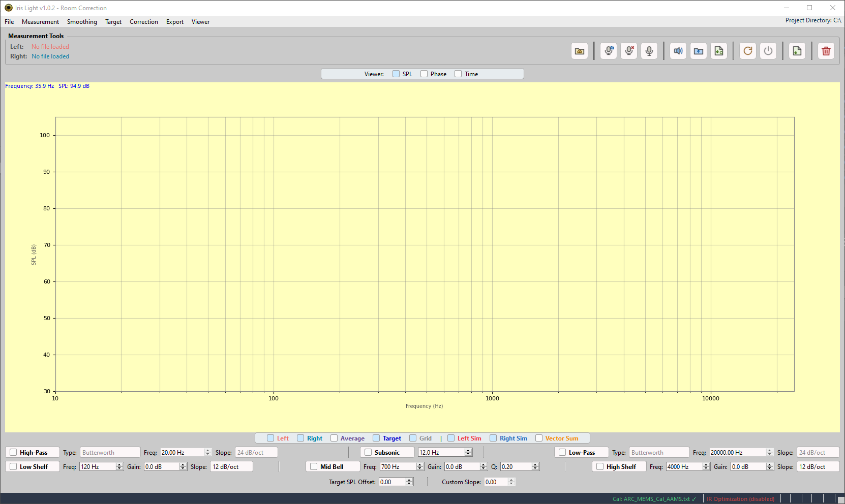Enable the High-Pass filter checkbox
845x504 pixels.
(x=13, y=452)
